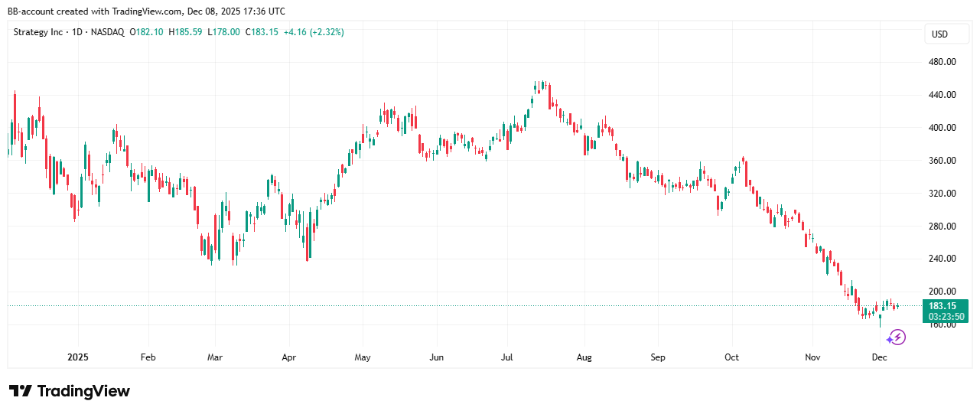Screen dimensions: 980x414
Task: Click the +4.16 (+2.32%) change value
Action: [313, 32]
